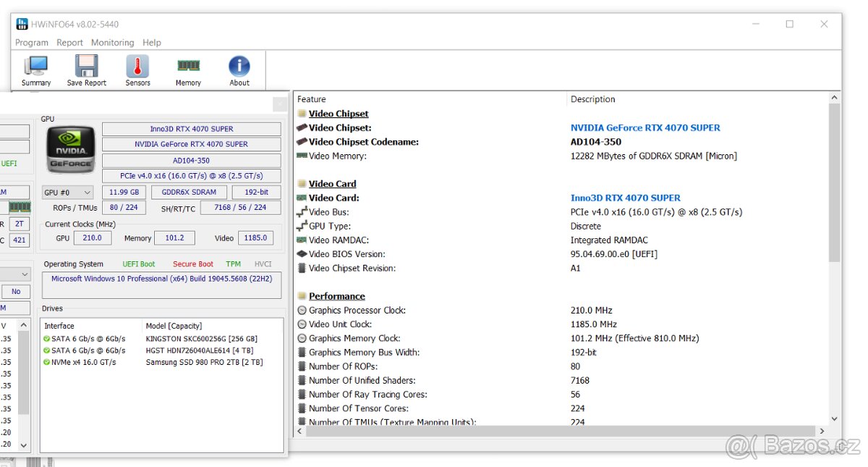Click the blue Inno3D RTX 4070 SUPER link
This screenshot has height=467, width=868.
tap(625, 198)
